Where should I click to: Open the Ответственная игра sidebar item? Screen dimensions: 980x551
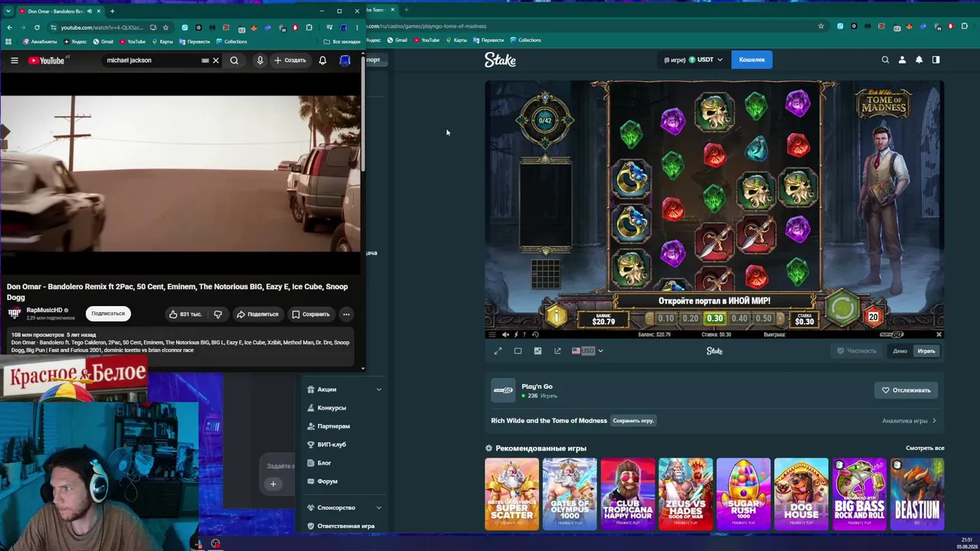(x=341, y=526)
